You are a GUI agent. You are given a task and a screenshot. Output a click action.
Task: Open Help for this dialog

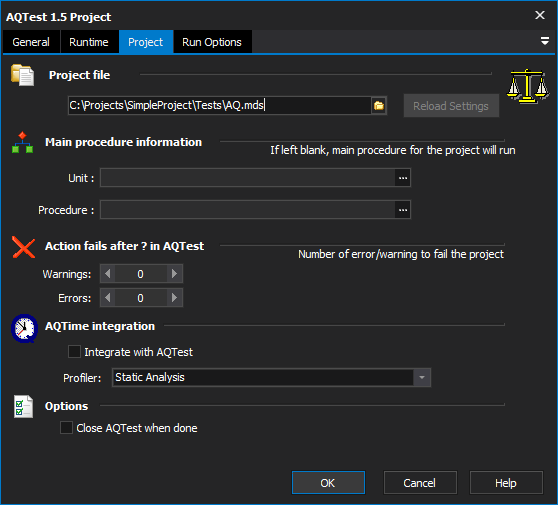tap(506, 483)
